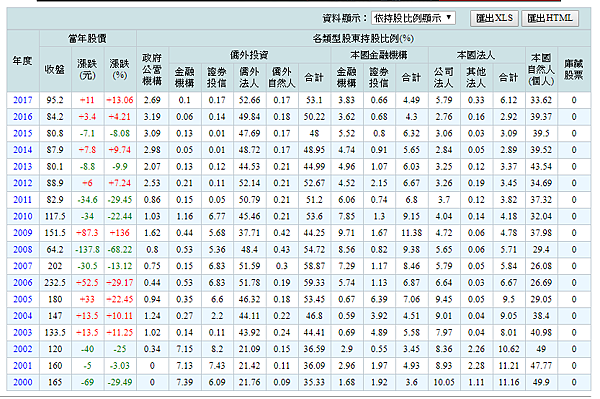Open the 資料顯示 dropdown 依持股比例顯示
The height and width of the screenshot is (399, 600).
click(413, 18)
